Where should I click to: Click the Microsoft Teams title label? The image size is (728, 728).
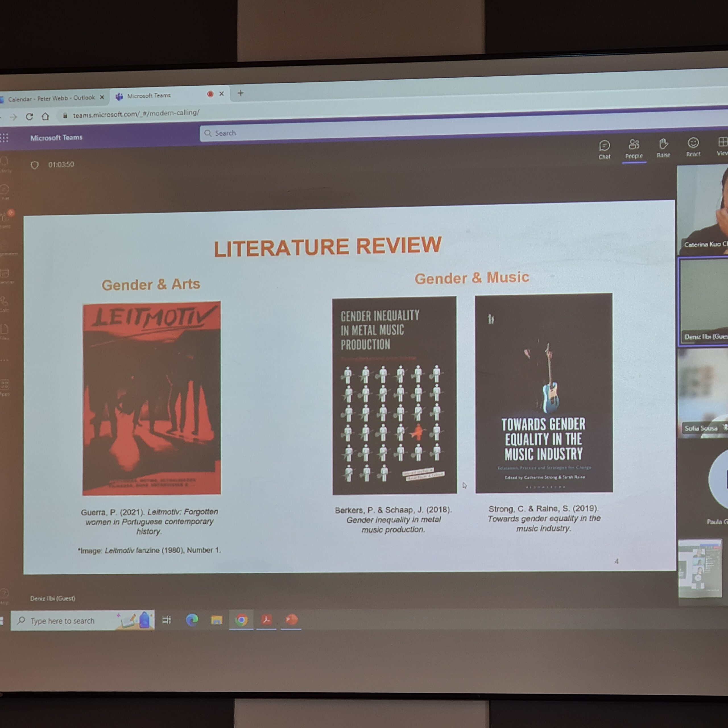pyautogui.click(x=56, y=138)
